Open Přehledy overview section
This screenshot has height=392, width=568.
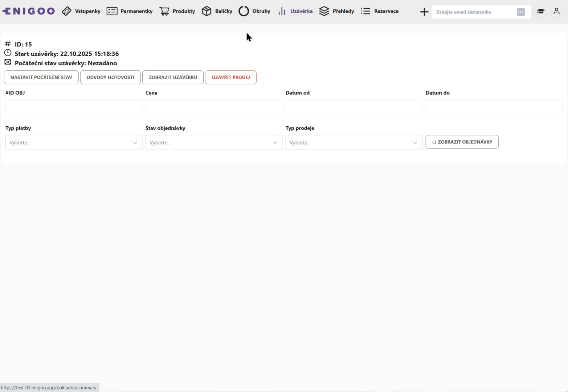[x=336, y=11]
